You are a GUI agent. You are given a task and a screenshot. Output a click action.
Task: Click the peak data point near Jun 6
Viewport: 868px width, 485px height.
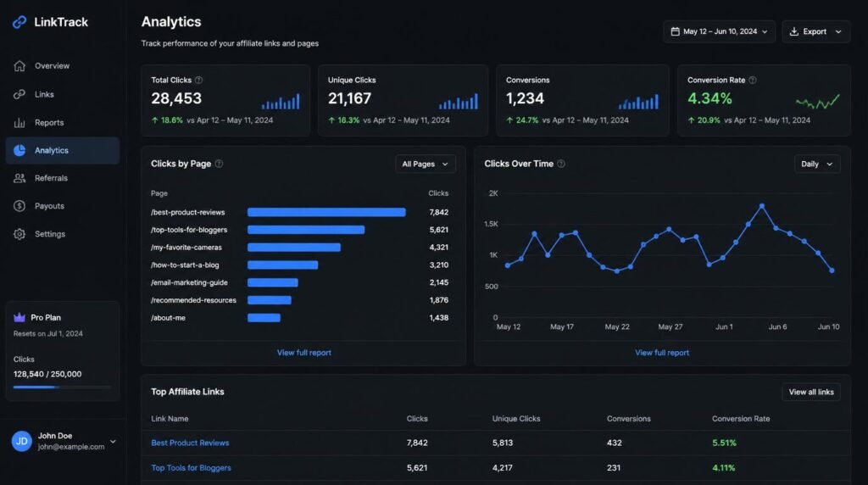762,206
